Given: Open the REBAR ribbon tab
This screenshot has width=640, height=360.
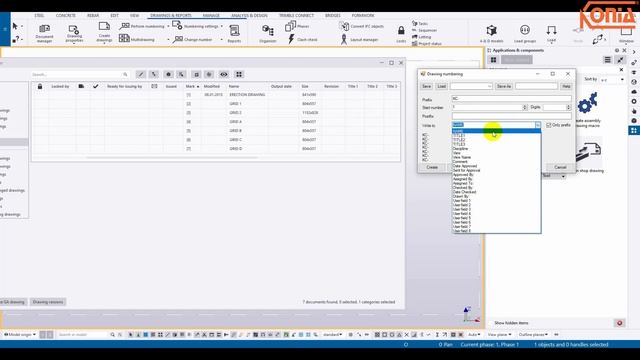Looking at the screenshot, I should pos(93,16).
